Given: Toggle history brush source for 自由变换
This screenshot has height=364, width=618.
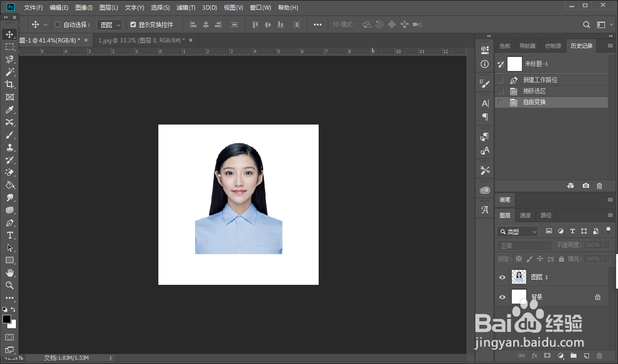Looking at the screenshot, I should (501, 102).
